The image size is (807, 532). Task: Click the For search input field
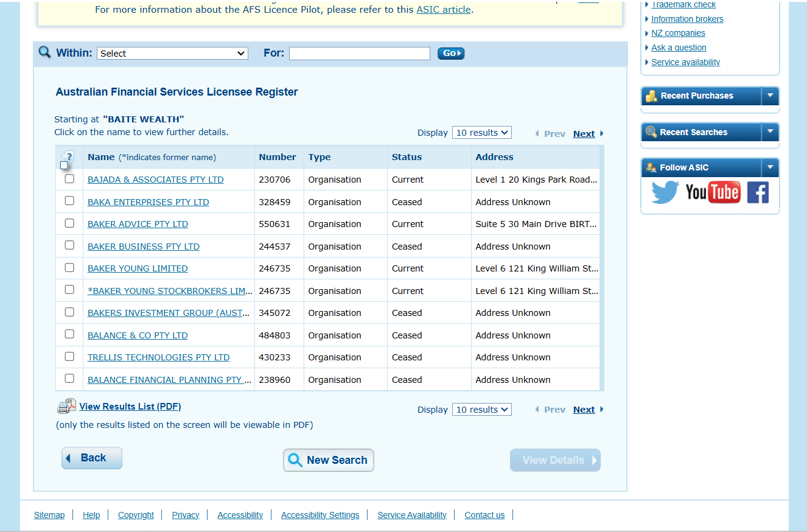pyautogui.click(x=359, y=54)
